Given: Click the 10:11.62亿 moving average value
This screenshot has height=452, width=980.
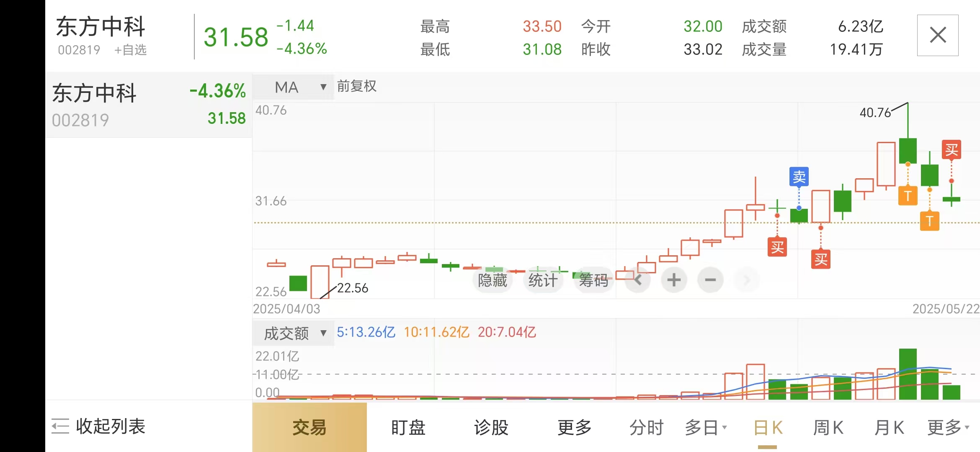Looking at the screenshot, I should click(x=436, y=332).
